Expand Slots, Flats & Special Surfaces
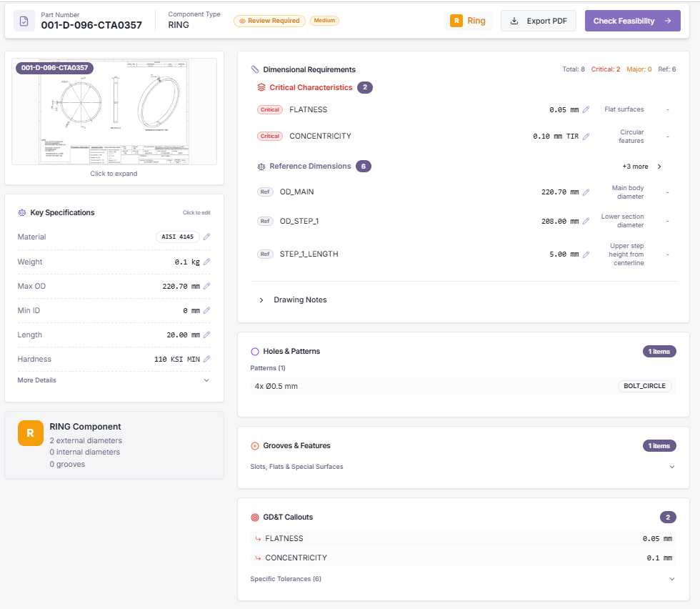Image resolution: width=700 pixels, height=609 pixels. point(671,467)
